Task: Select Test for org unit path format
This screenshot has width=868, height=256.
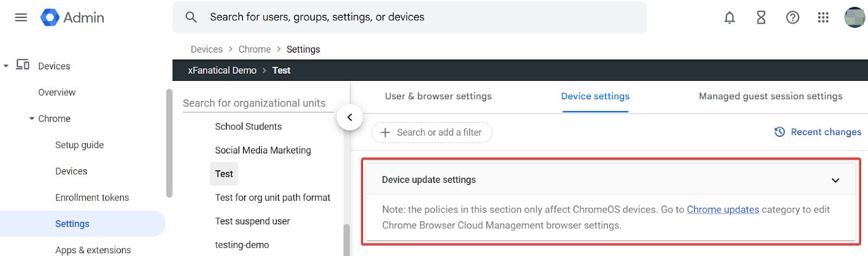Action: (x=273, y=197)
